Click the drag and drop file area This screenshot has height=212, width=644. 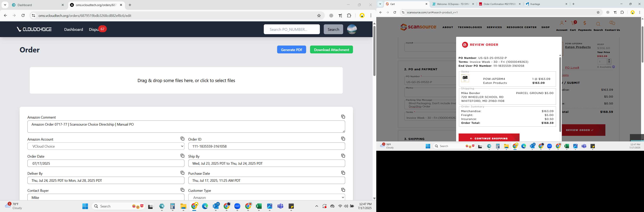(x=186, y=80)
